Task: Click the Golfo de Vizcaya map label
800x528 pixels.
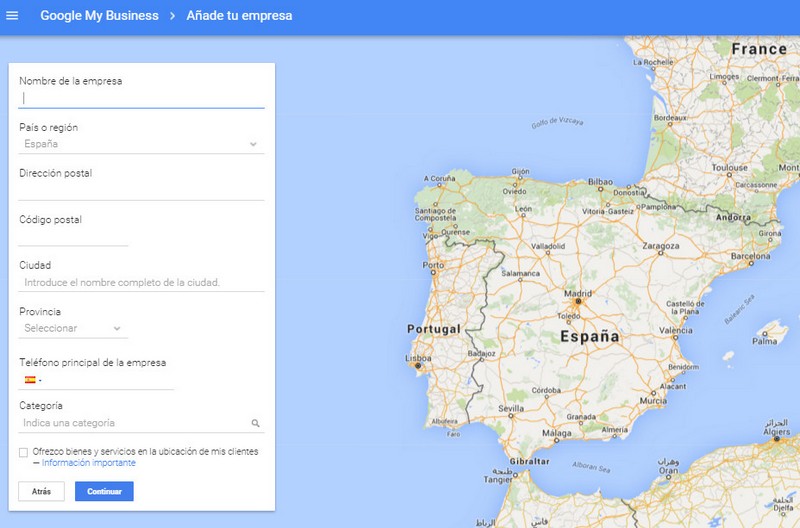Action: [557, 122]
